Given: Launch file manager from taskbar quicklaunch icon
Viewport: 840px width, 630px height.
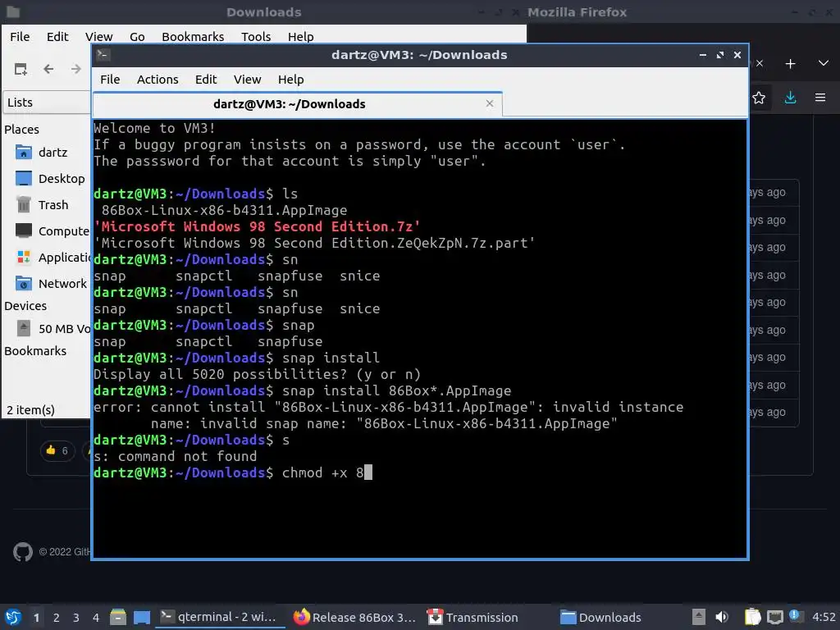Looking at the screenshot, I should (118, 617).
